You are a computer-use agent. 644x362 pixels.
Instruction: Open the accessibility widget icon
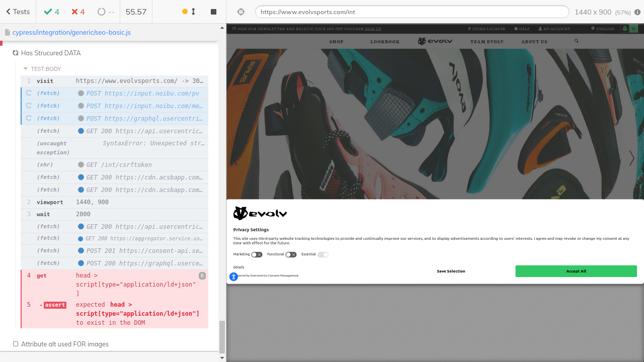coord(233,277)
